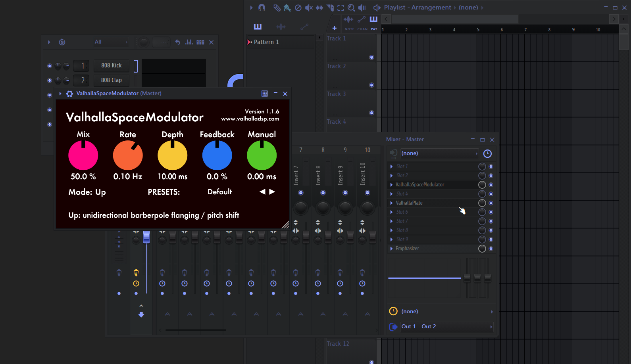Viewport: 631px width, 364px height.
Task: Toggle step sequencer view icon in Channel rack
Action: (x=200, y=42)
